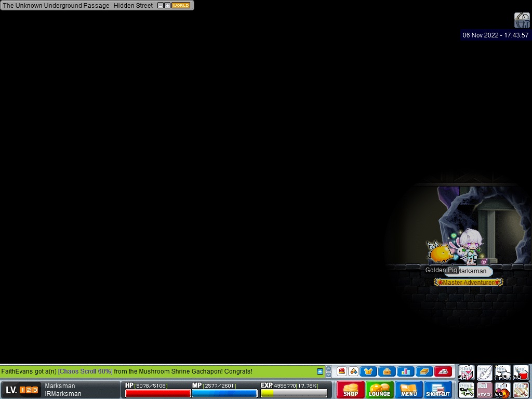Screen dimensions: 532x399
Task: Open the MENU button
Action: coord(408,390)
